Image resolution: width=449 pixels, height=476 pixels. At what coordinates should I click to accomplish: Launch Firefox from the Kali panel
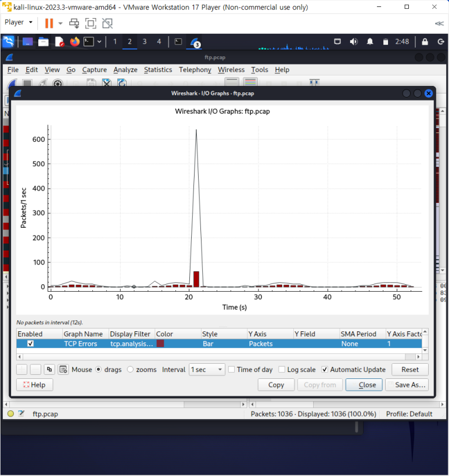pos(74,42)
